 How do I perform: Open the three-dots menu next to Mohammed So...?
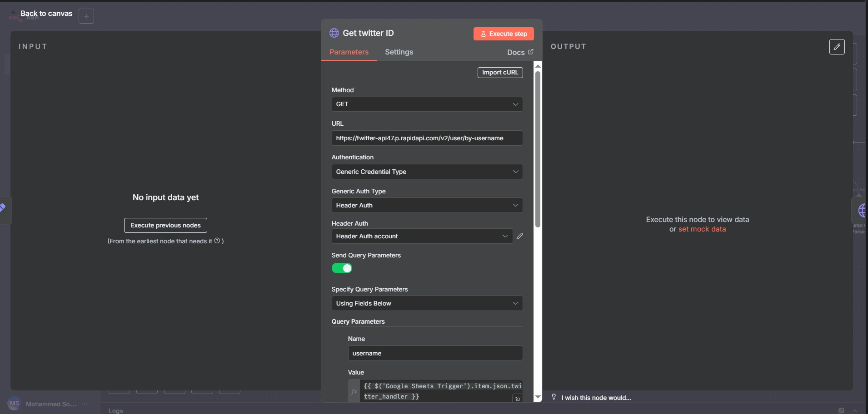coord(85,404)
